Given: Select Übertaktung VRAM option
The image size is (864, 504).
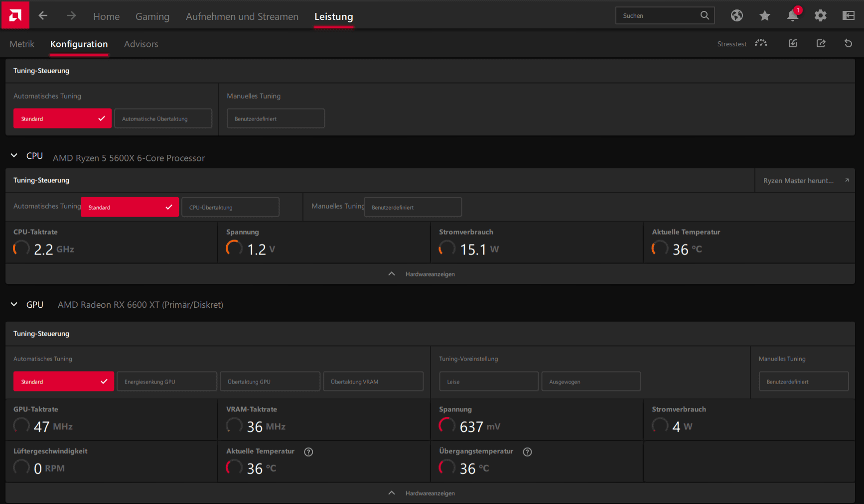Looking at the screenshot, I should pos(373,381).
